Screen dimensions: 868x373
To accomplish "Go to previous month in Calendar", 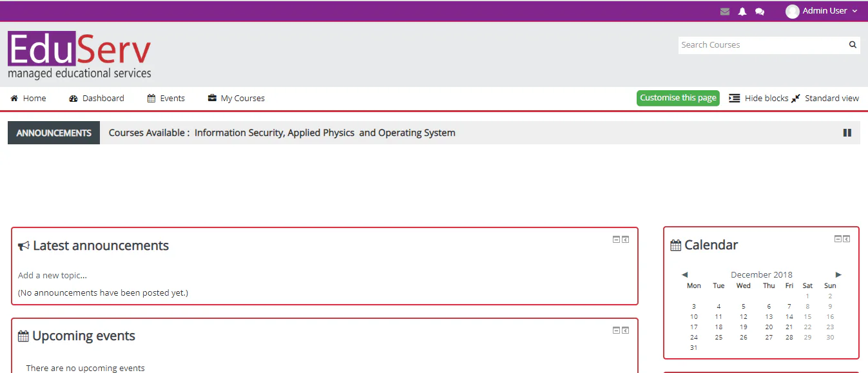I will pyautogui.click(x=684, y=275).
